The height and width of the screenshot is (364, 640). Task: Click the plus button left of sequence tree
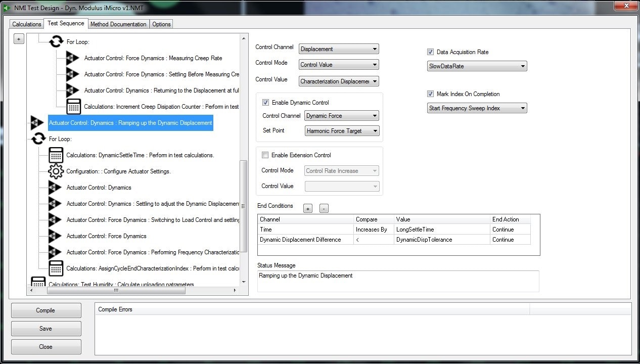pos(18,39)
